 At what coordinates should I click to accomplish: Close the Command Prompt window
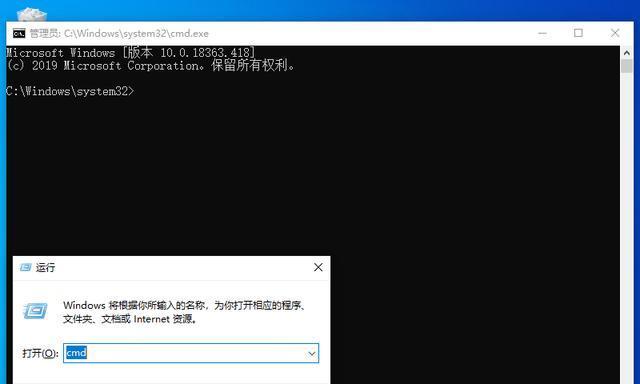coord(615,33)
